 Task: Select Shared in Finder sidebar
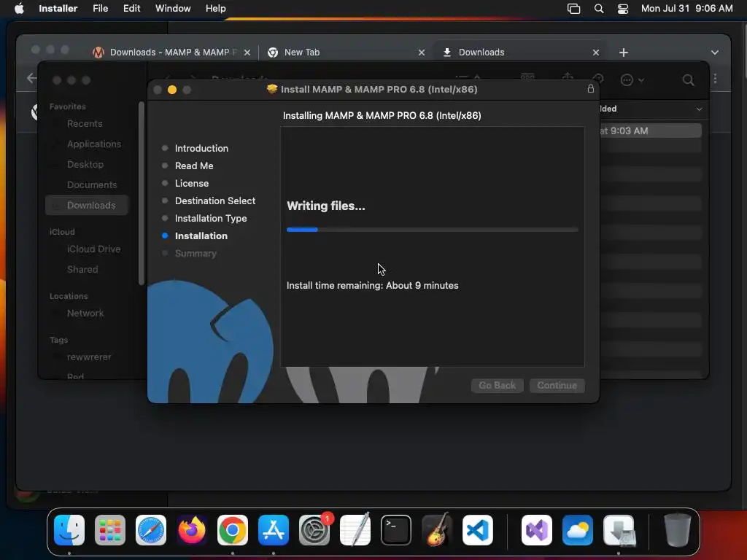click(82, 270)
